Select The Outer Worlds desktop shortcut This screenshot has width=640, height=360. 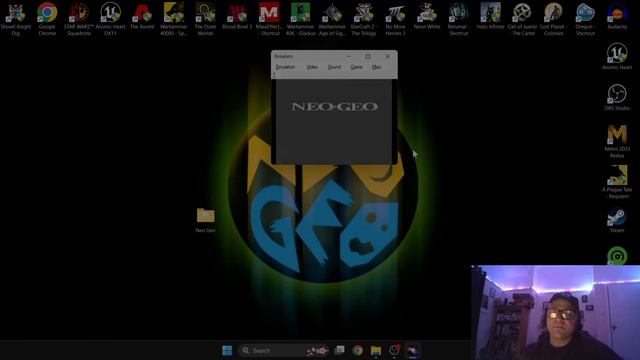click(x=205, y=19)
